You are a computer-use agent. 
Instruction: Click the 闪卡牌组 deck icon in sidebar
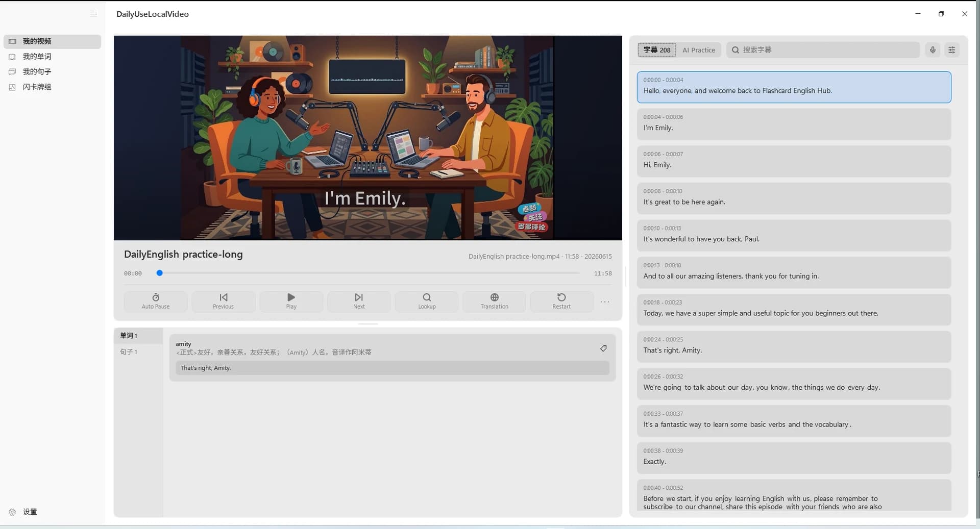tap(12, 87)
